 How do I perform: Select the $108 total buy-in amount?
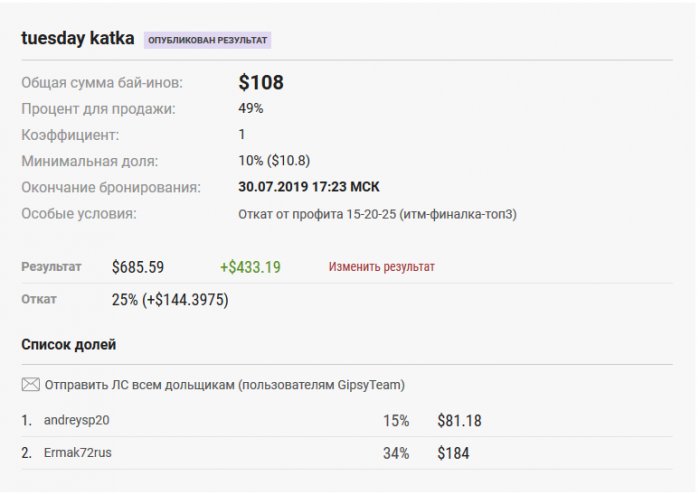click(261, 82)
